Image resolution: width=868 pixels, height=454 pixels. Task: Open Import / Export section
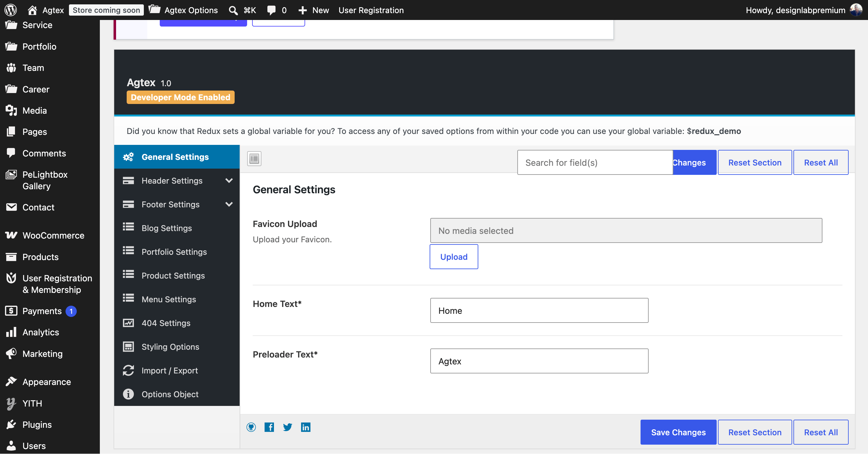[177, 370]
